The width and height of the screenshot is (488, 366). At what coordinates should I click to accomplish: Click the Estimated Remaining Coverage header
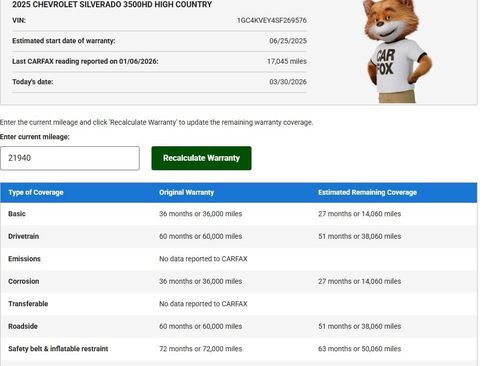(367, 192)
